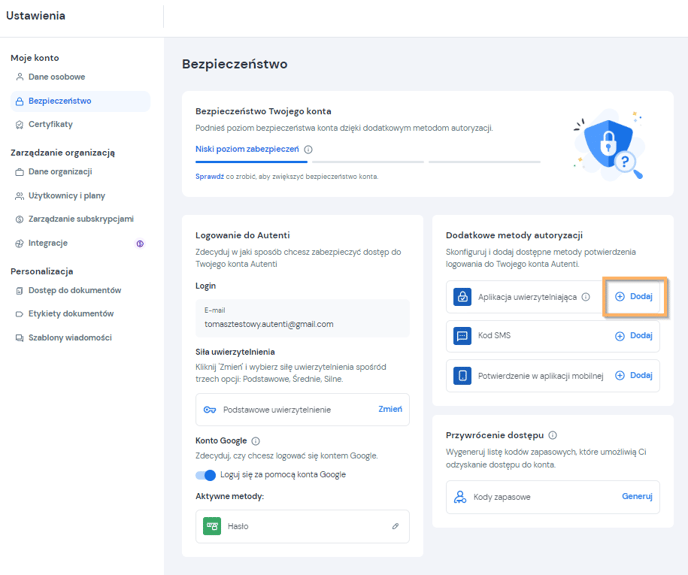Click the Aplikacja uwierzytelniająca lock icon

(462, 297)
